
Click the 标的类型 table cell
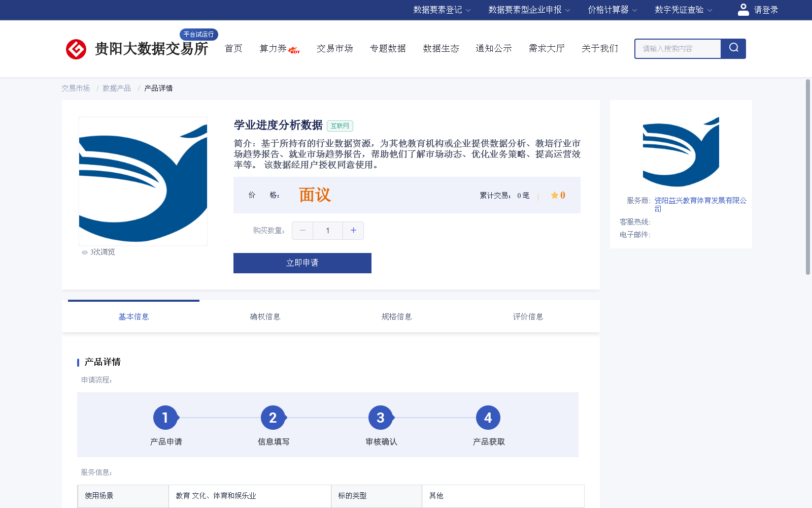(x=377, y=496)
